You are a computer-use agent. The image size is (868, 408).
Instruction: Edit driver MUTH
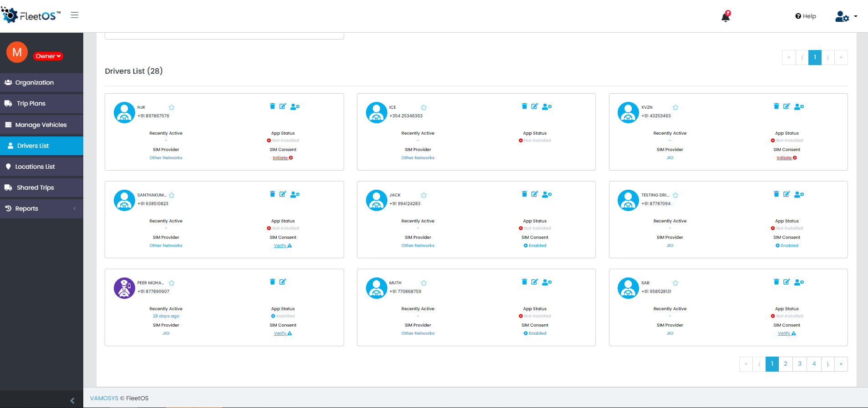535,282
